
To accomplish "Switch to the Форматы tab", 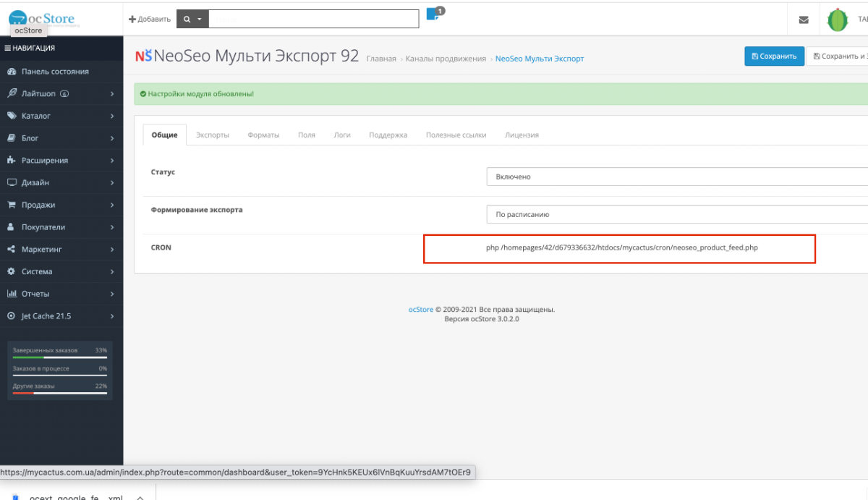I will (263, 135).
